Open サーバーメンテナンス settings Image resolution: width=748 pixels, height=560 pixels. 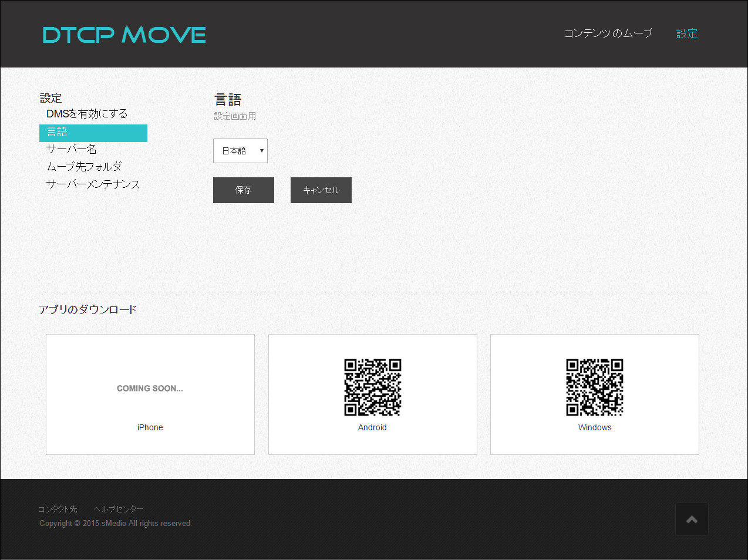coord(93,184)
